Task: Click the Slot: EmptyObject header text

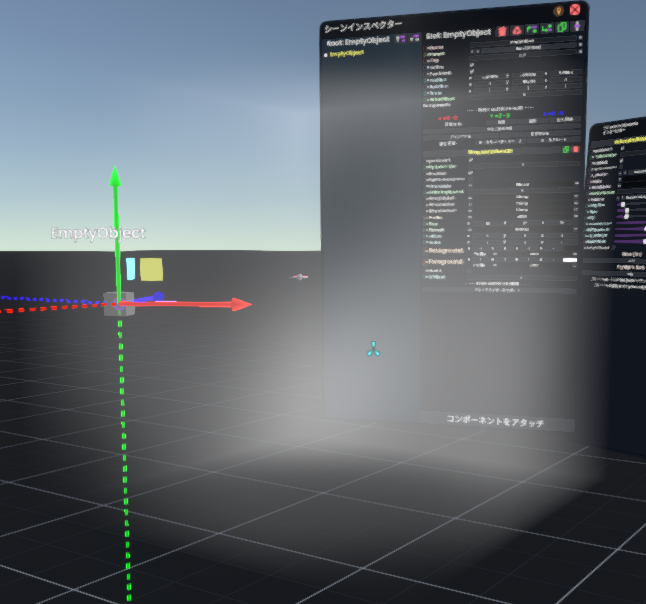Action: [459, 34]
